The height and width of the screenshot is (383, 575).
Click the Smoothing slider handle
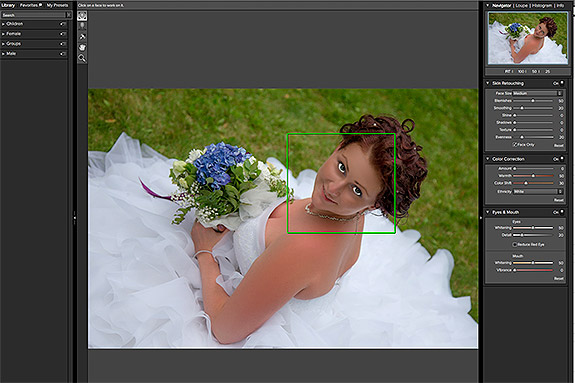click(x=522, y=108)
